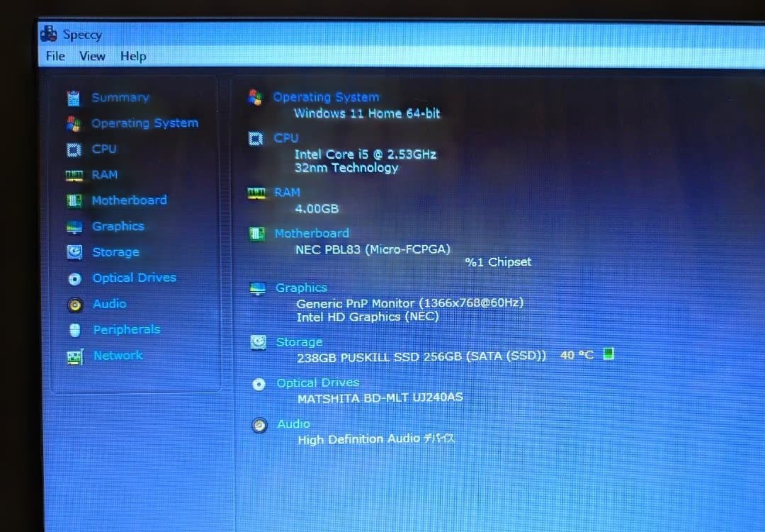Open the CPU section in sidebar
765x532 pixels.
tap(104, 149)
